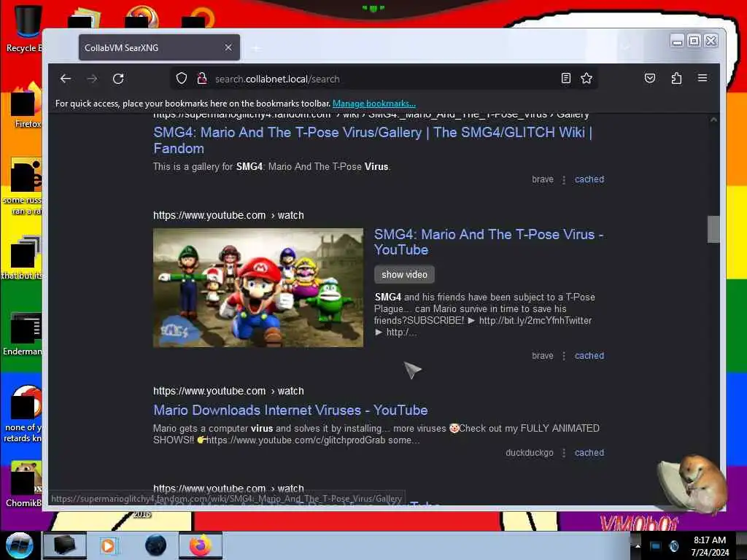Click the SMG4 Mario video thumbnail
747x560 pixels.
coord(258,287)
